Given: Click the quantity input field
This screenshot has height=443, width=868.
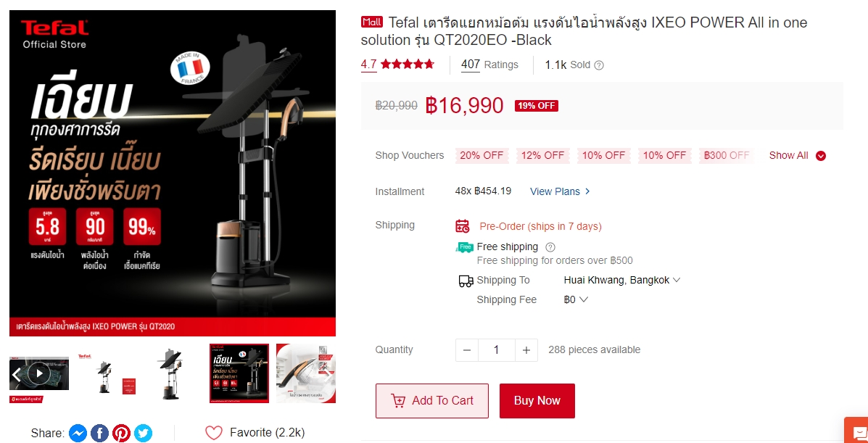Looking at the screenshot, I should [497, 350].
